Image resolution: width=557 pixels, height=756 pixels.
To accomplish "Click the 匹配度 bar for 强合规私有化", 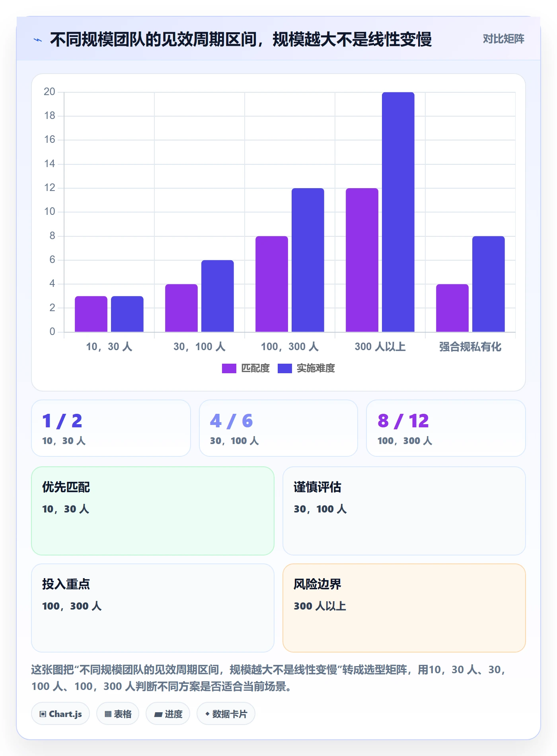I will 452,308.
